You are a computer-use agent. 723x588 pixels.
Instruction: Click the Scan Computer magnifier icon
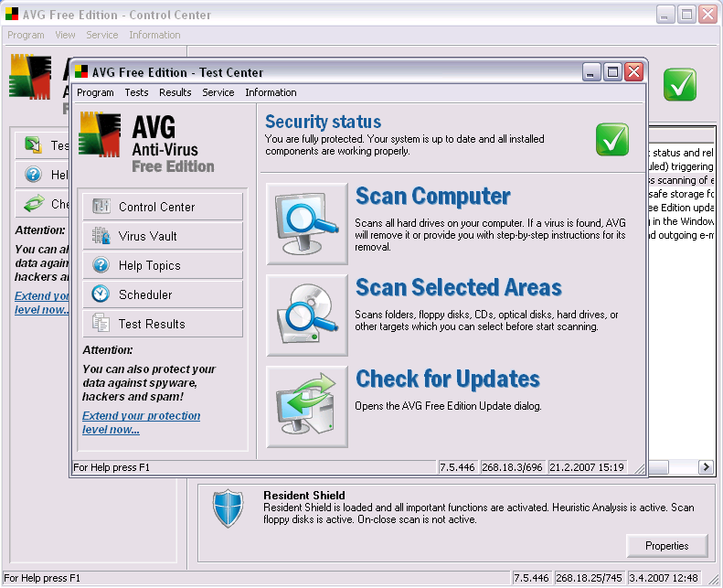[x=307, y=224]
